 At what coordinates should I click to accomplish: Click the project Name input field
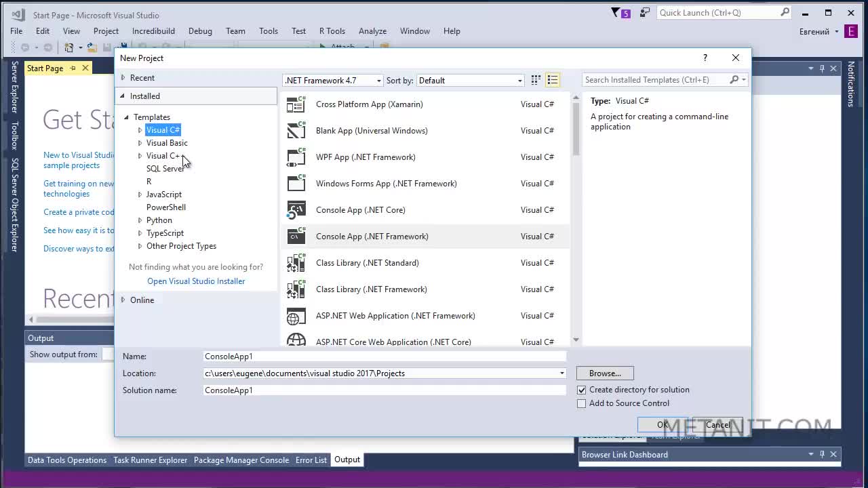(x=384, y=357)
